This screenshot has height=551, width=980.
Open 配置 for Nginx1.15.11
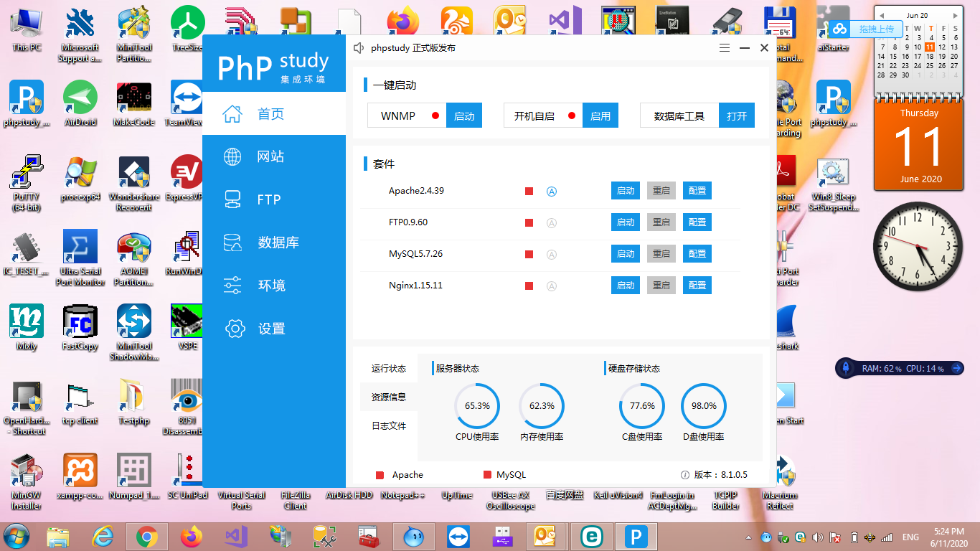697,286
